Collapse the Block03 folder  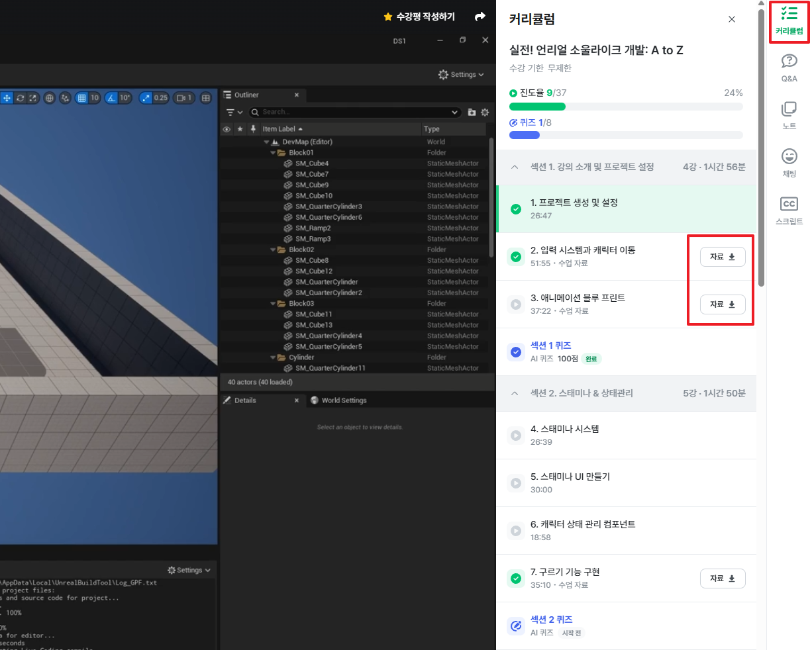point(273,304)
